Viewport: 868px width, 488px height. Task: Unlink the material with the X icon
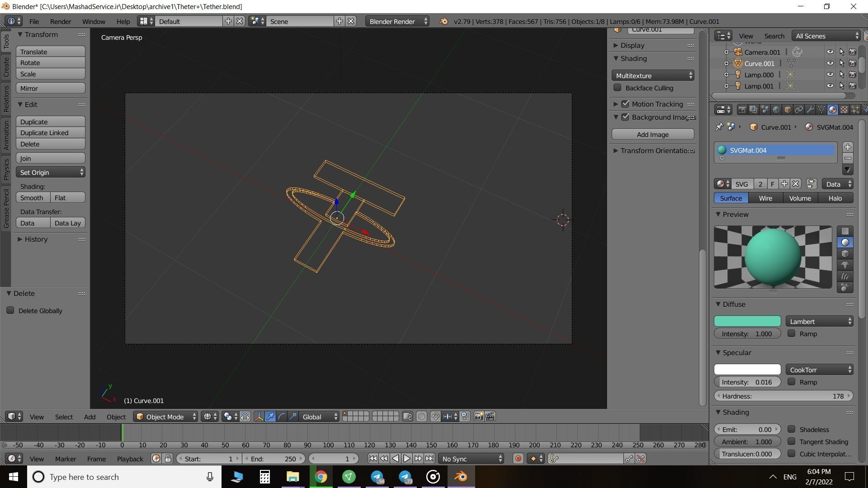point(796,184)
